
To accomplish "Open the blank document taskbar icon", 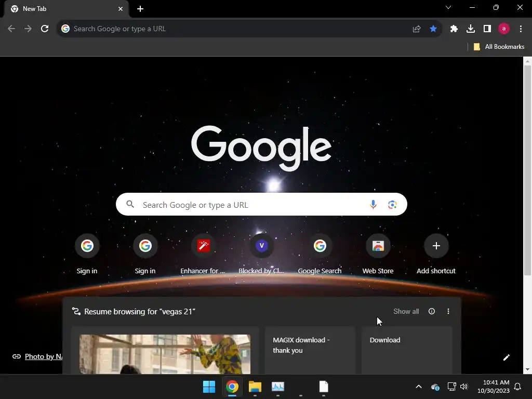I will click(x=324, y=387).
